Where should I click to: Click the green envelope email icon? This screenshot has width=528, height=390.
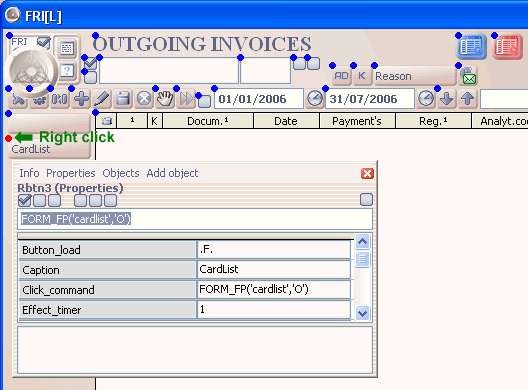[468, 76]
